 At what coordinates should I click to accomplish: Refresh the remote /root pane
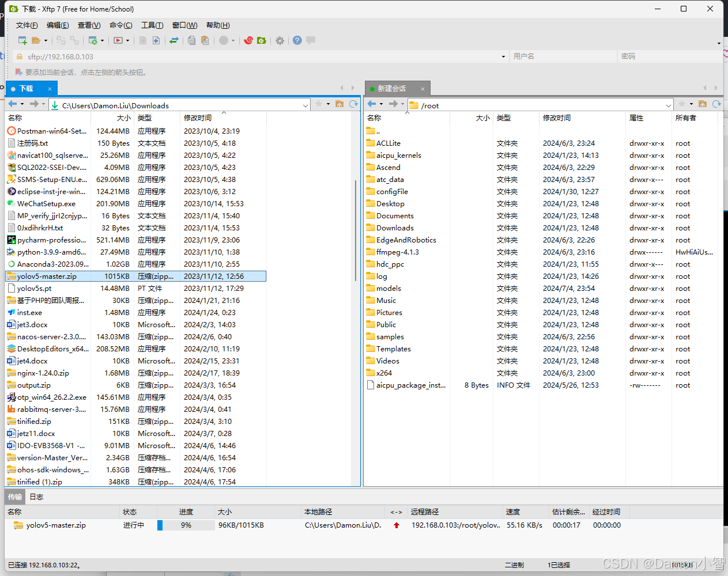click(716, 104)
